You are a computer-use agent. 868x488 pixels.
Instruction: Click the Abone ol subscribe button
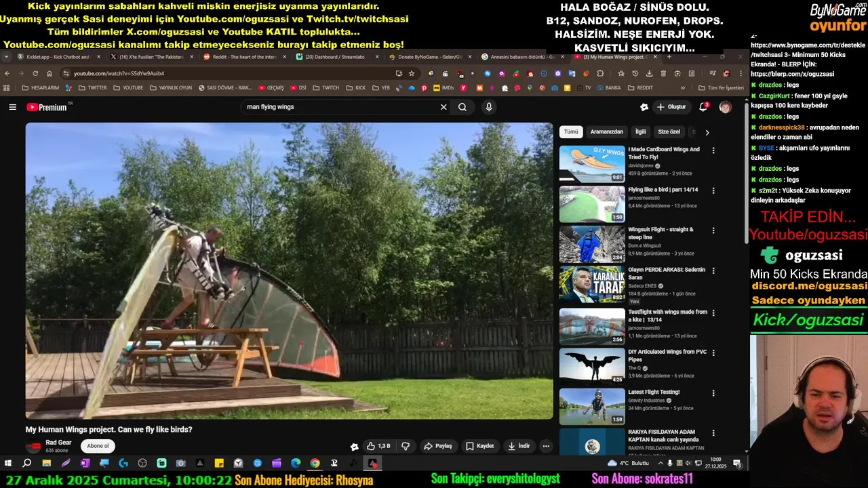(x=98, y=446)
